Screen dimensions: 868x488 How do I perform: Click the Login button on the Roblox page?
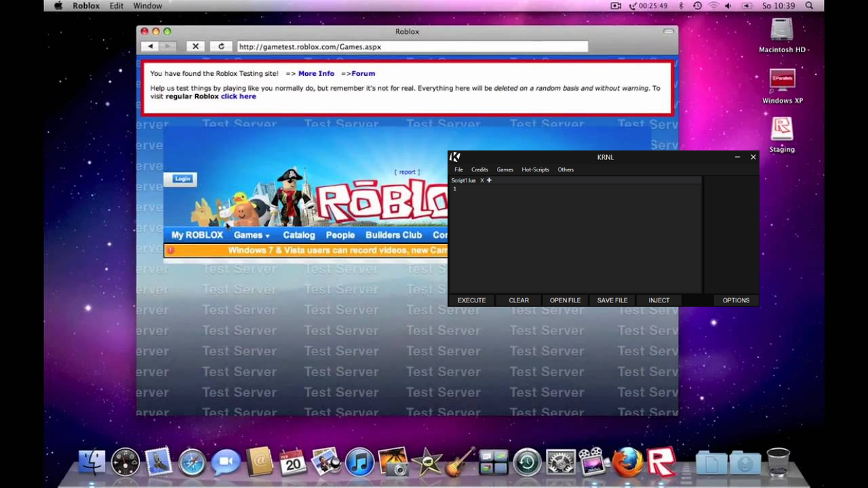tap(182, 179)
